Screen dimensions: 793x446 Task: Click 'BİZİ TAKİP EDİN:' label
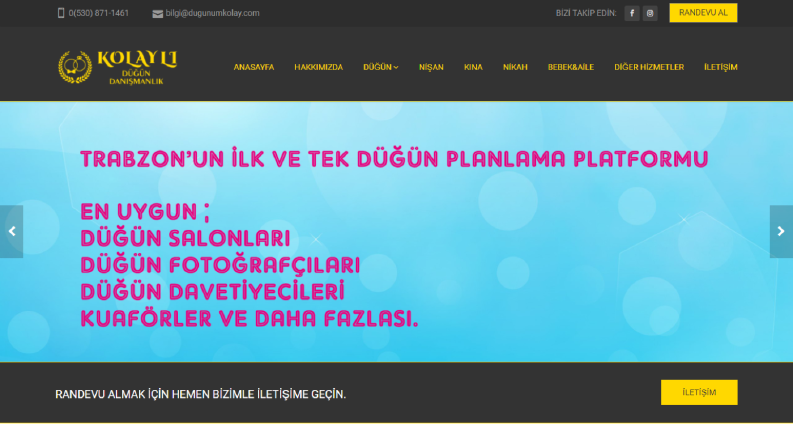(x=586, y=13)
